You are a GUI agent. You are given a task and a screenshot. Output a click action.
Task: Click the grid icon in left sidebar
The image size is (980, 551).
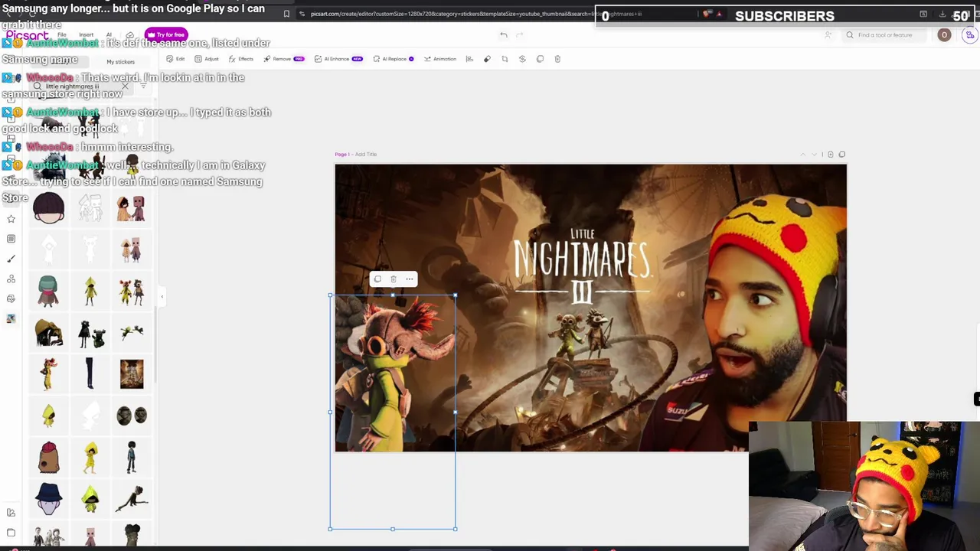[11, 239]
